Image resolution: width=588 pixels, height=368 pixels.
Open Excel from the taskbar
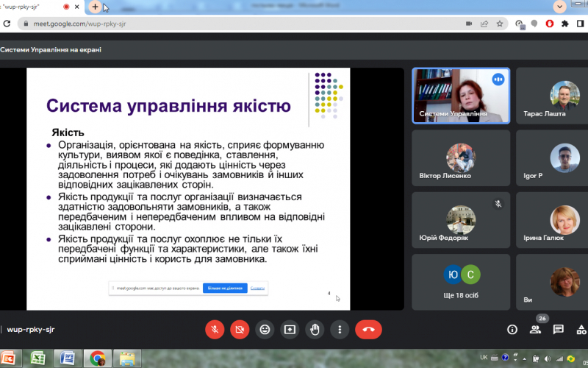coord(37,358)
